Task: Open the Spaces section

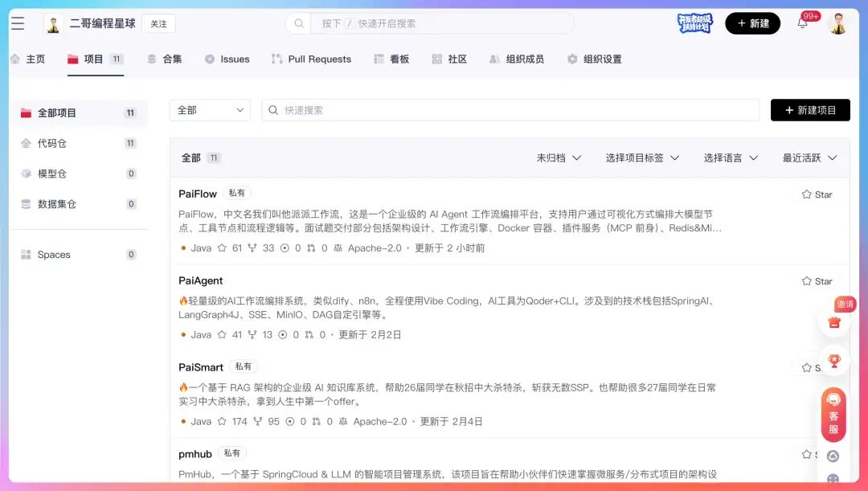Action: coord(53,255)
